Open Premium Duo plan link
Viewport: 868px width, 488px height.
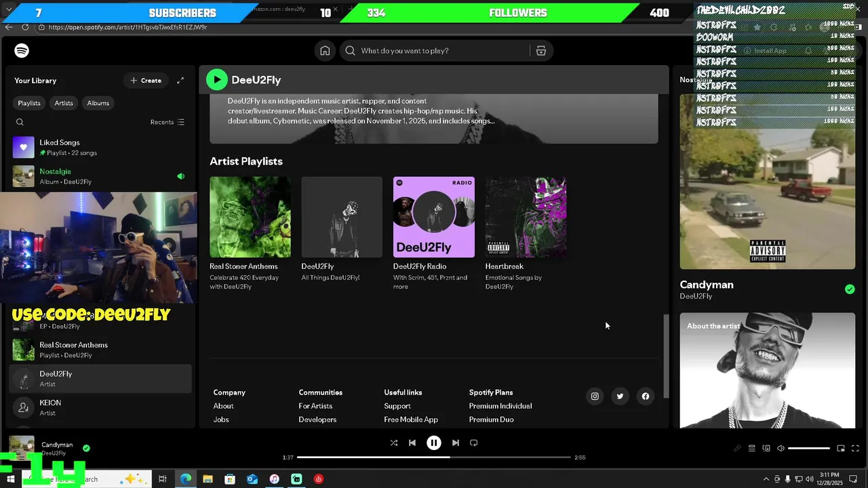tap(492, 420)
